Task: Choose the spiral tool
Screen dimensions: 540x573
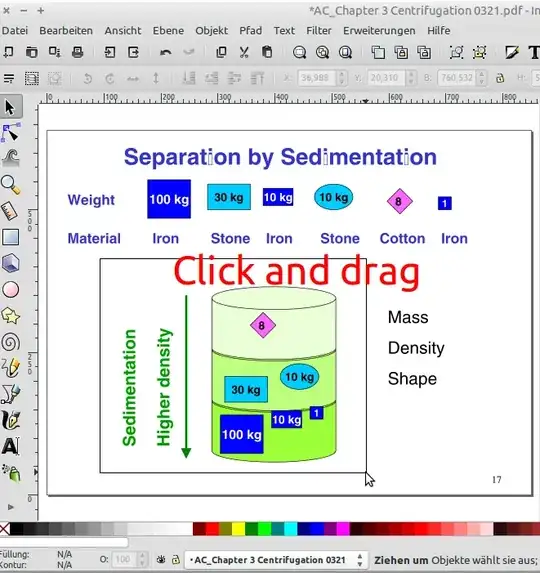Action: click(x=11, y=342)
